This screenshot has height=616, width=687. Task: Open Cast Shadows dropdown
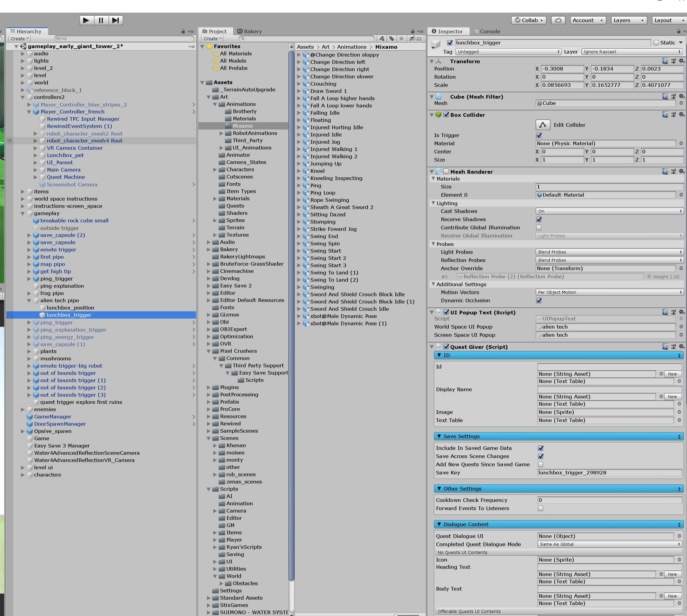(609, 211)
